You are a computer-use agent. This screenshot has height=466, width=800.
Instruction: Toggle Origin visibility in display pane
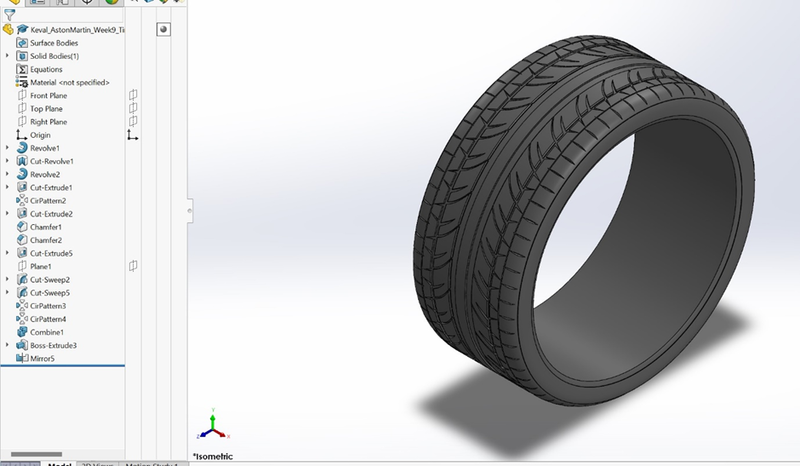[x=133, y=135]
